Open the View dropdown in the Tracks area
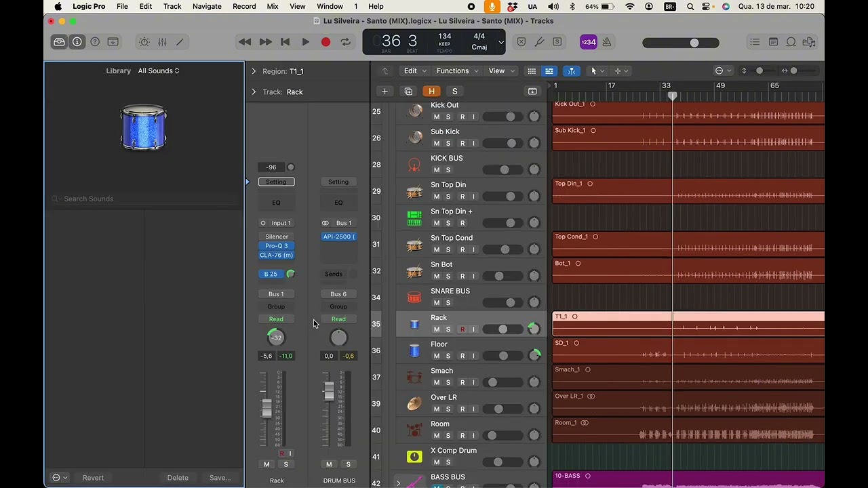The image size is (868, 488). (x=501, y=70)
